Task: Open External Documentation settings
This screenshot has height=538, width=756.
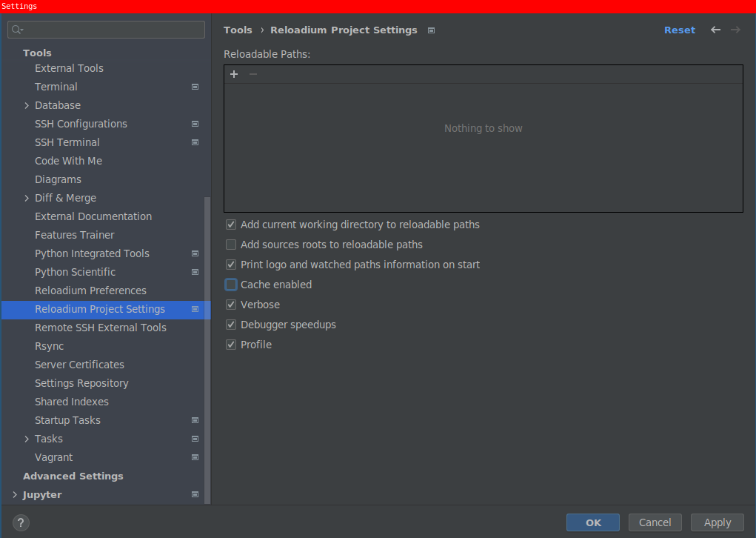Action: (x=93, y=216)
